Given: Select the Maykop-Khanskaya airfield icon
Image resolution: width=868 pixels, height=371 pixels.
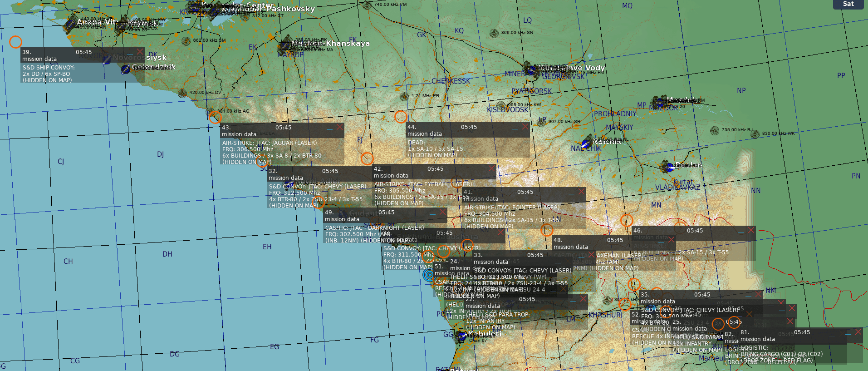Looking at the screenshot, I should pos(285,45).
